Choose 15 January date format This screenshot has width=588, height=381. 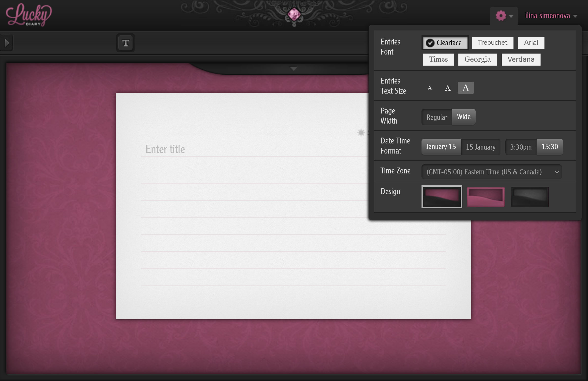pyautogui.click(x=481, y=147)
